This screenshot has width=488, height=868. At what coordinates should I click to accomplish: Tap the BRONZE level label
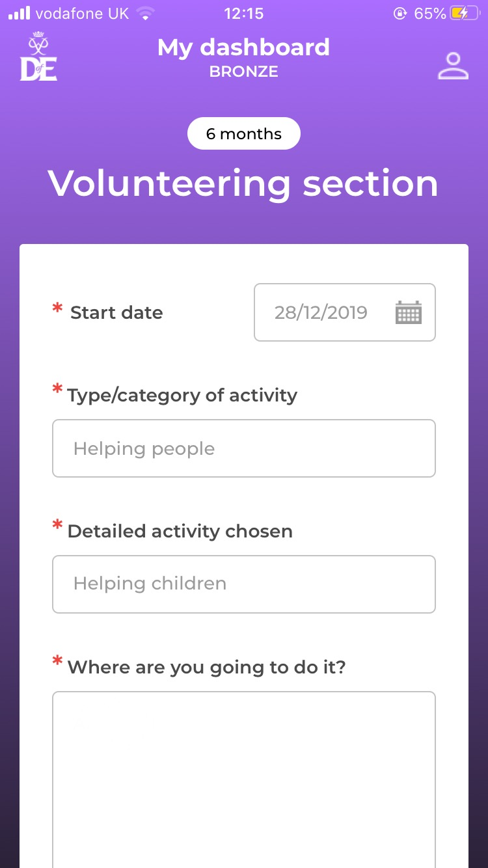click(x=243, y=72)
